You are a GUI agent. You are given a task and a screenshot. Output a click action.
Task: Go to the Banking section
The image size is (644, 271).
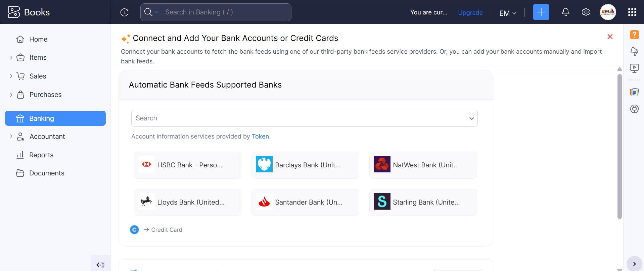(x=41, y=118)
